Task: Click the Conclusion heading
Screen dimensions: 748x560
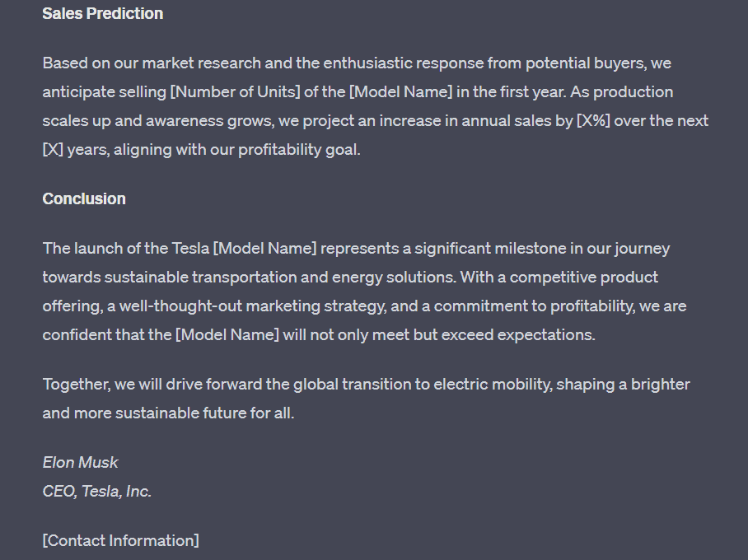Action: point(84,199)
